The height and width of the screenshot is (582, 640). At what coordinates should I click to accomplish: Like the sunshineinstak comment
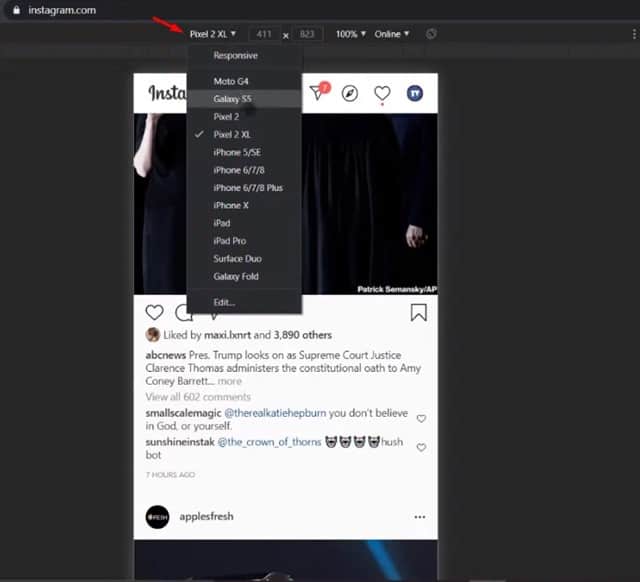pyautogui.click(x=421, y=447)
